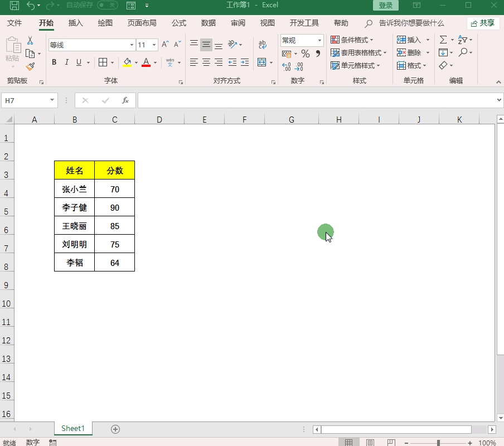This screenshot has width=504, height=446.
Task: Click the Align Left icon
Action: (194, 62)
